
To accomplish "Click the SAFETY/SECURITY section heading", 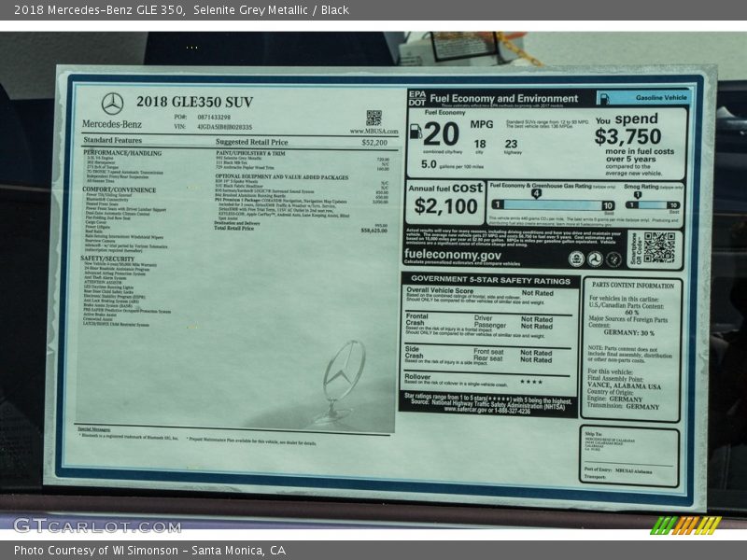I will 107,259.
